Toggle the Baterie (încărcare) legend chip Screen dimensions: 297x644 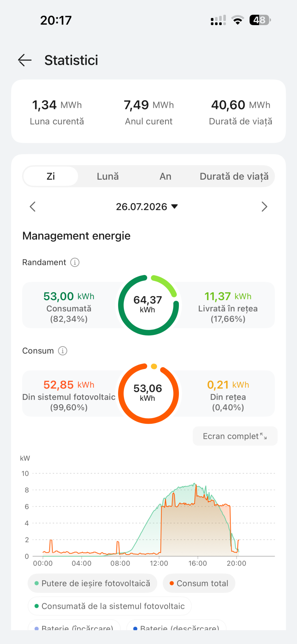pos(74,626)
